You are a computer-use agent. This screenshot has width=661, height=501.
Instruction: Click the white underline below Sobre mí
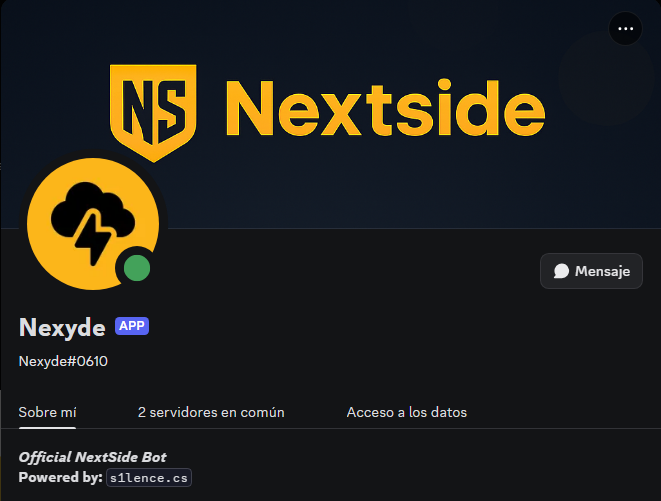click(47, 428)
